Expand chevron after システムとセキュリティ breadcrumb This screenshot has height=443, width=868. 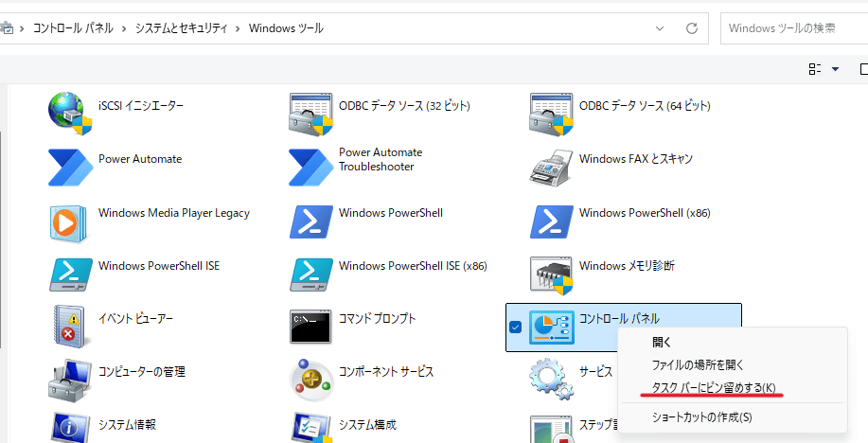[x=238, y=28]
